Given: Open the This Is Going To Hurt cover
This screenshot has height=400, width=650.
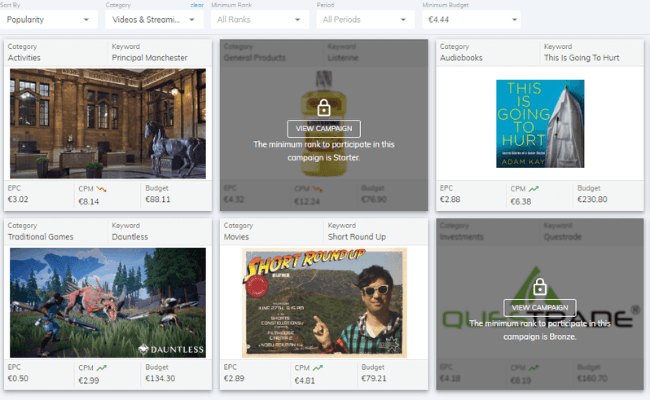Looking at the screenshot, I should click(540, 124).
